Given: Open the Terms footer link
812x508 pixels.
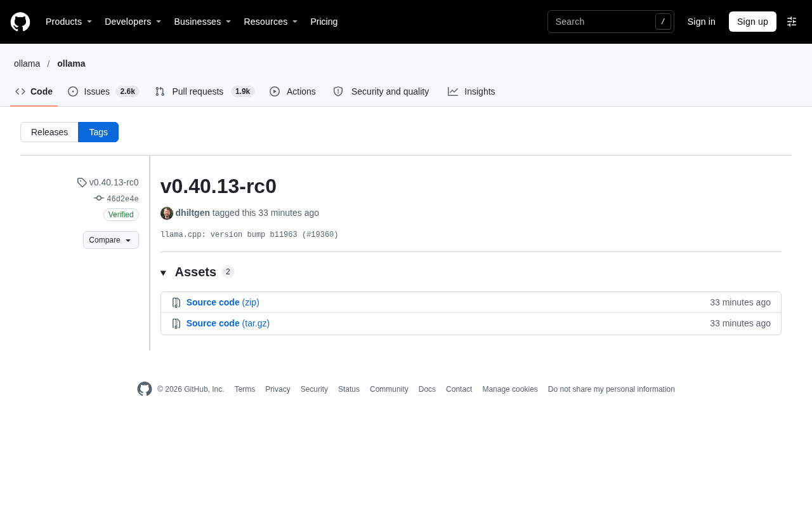Looking at the screenshot, I should point(245,389).
